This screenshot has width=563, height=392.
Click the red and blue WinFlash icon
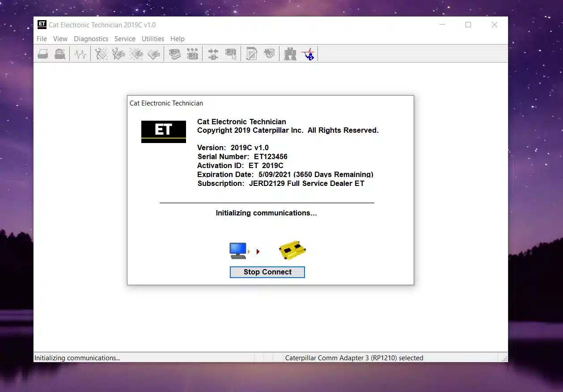[308, 55]
